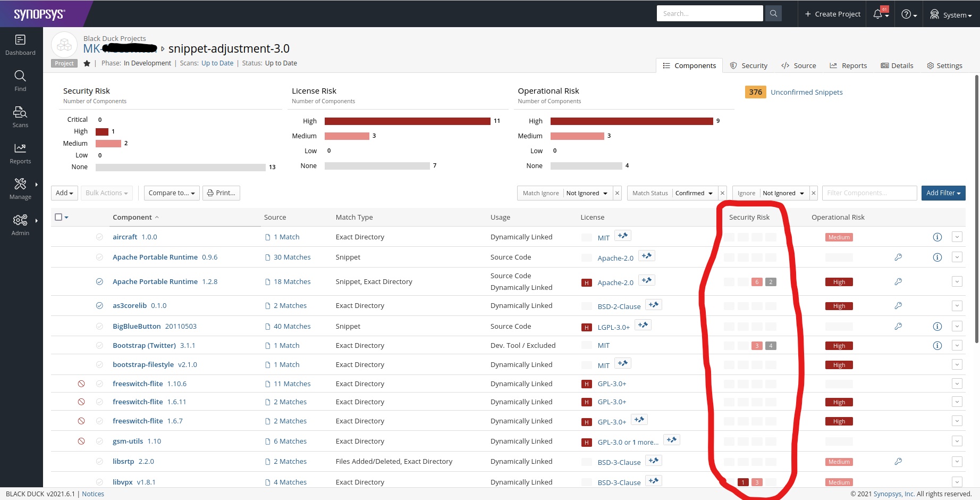Open the Add Filter button
Screen dimensions: 980x500
(943, 193)
